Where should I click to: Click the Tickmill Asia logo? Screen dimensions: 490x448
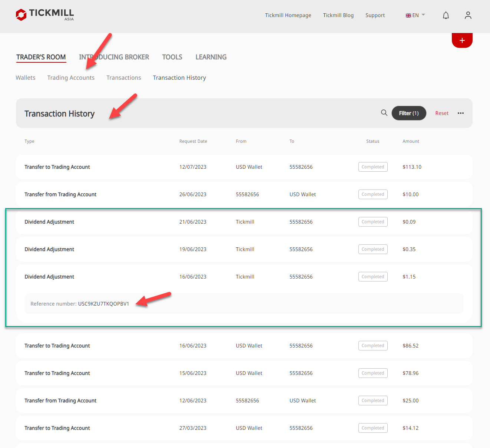45,15
